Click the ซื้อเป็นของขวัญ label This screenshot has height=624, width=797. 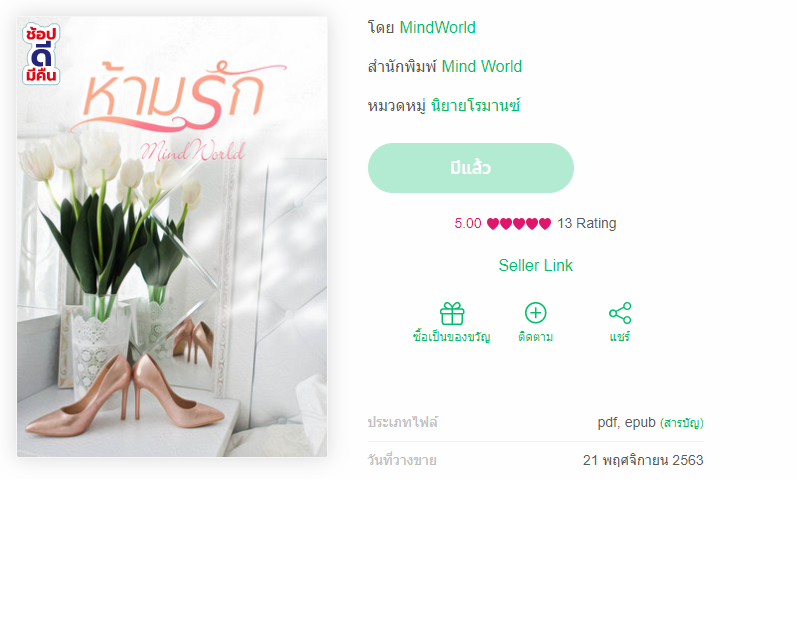pos(452,336)
